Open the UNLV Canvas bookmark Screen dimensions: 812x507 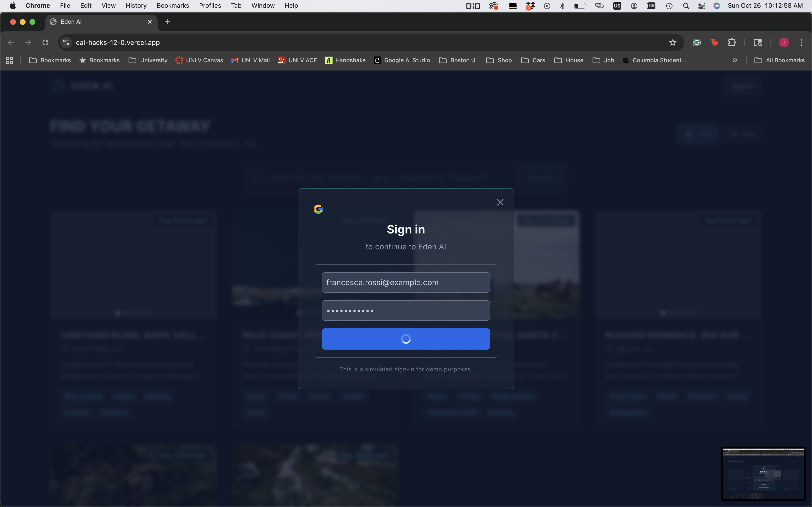[x=199, y=60]
